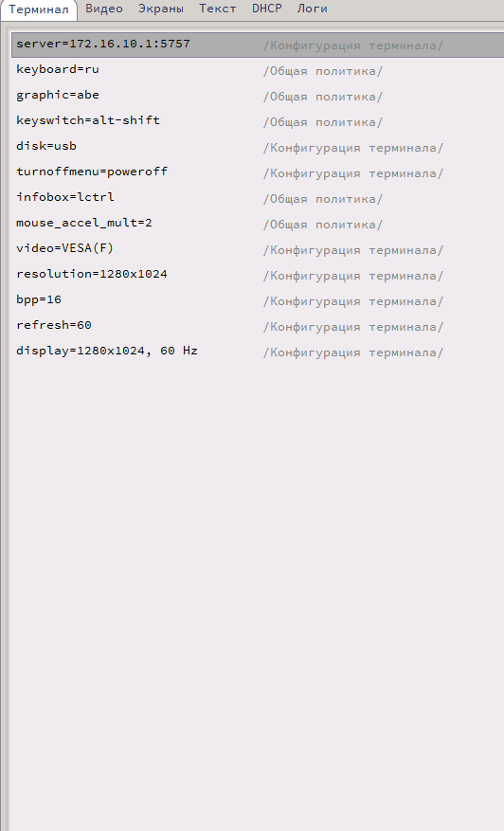Image resolution: width=504 pixels, height=831 pixels.
Task: Select the Текст tab
Action: 217,9
